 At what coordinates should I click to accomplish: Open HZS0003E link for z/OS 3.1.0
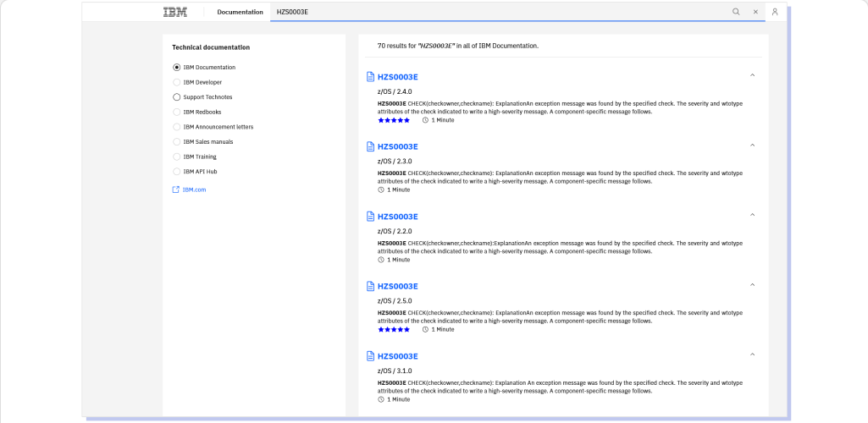pyautogui.click(x=397, y=356)
